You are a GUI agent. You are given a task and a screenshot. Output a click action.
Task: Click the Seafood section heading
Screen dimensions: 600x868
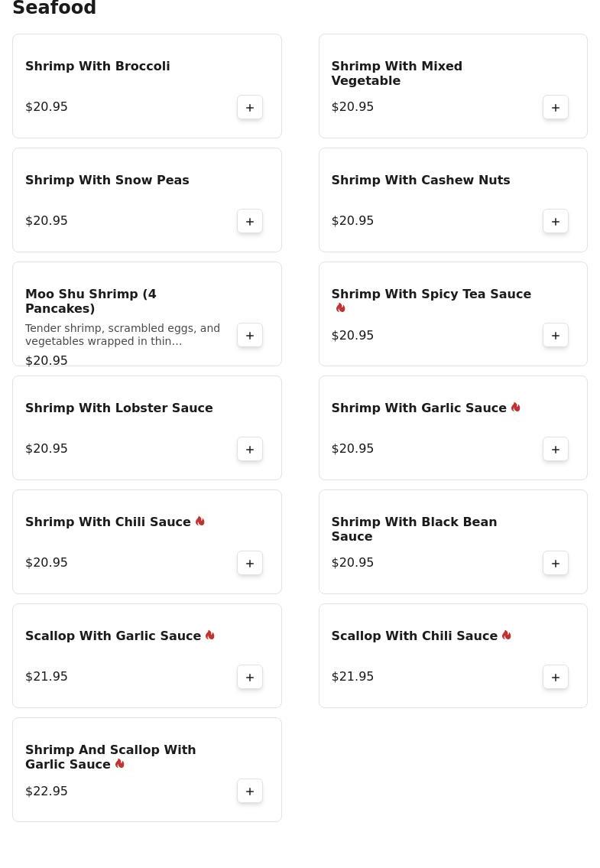coord(54,8)
